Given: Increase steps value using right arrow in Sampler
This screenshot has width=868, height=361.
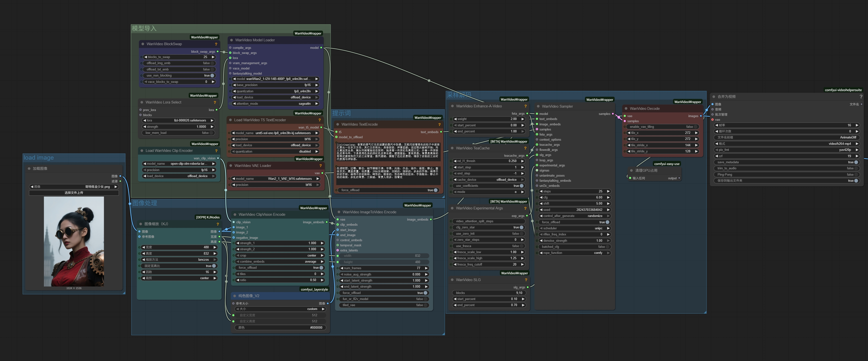Looking at the screenshot, I should tap(608, 191).
